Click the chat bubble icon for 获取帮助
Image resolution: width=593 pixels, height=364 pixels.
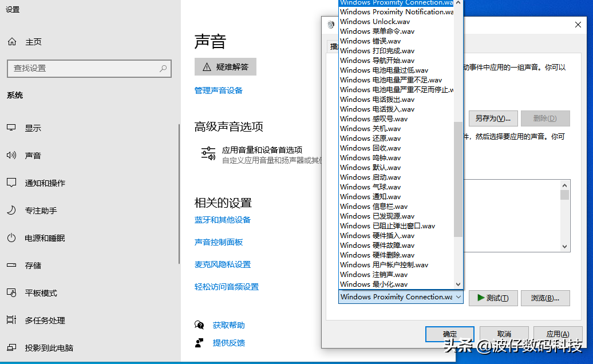click(x=199, y=325)
